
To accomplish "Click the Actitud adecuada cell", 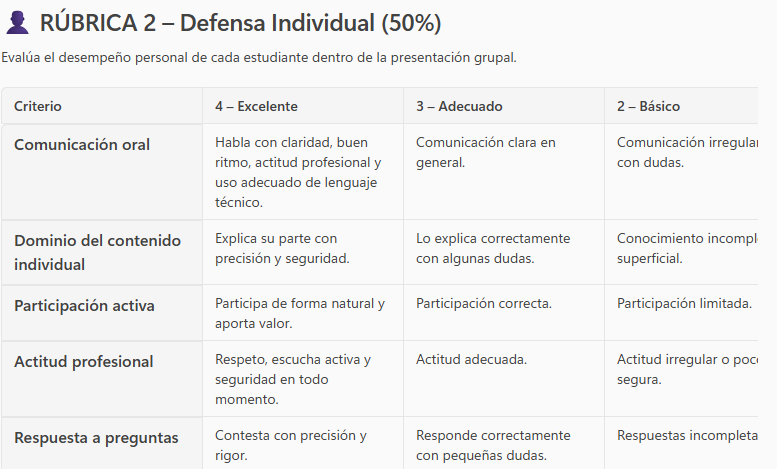I will (471, 359).
